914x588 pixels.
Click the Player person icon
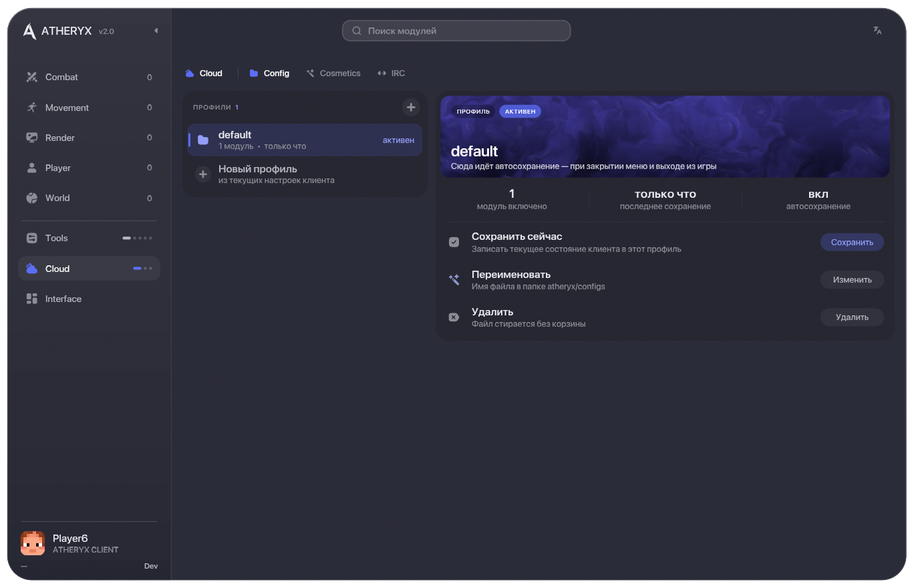31,168
